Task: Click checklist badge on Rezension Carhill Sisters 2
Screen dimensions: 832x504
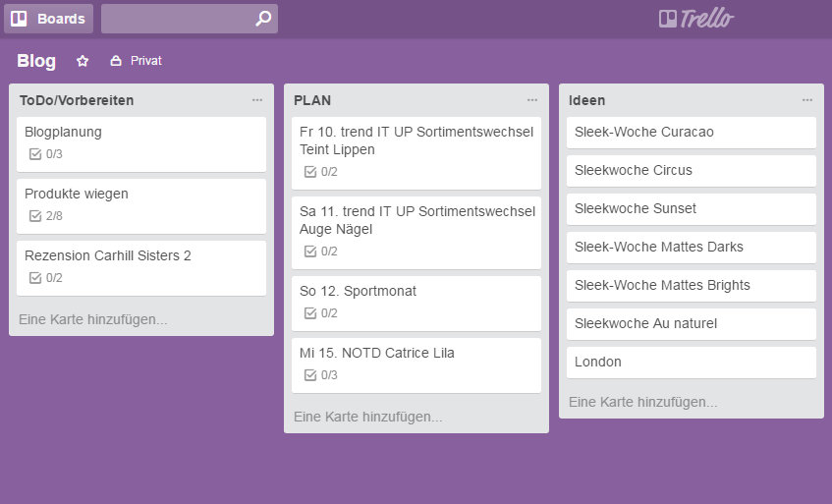Action: [46, 278]
